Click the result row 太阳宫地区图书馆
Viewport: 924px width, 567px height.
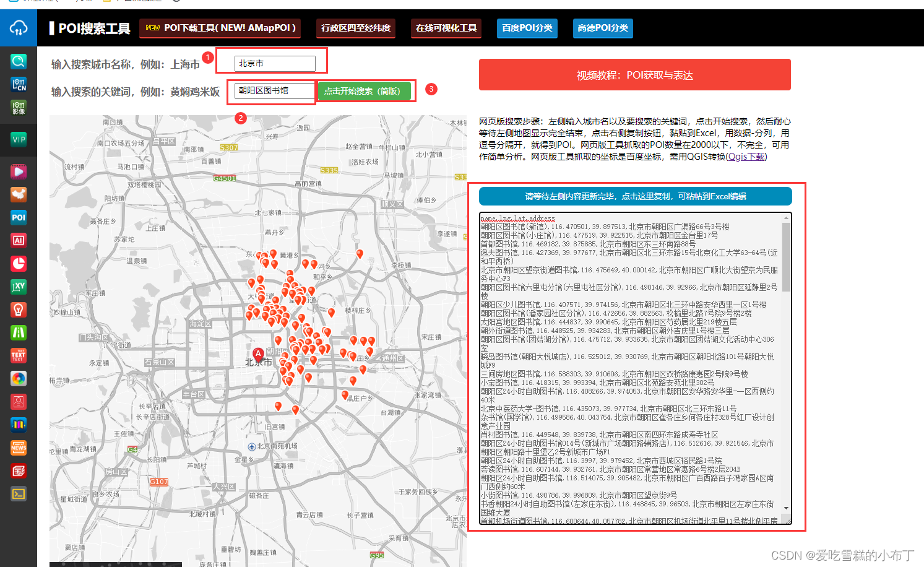point(608,322)
